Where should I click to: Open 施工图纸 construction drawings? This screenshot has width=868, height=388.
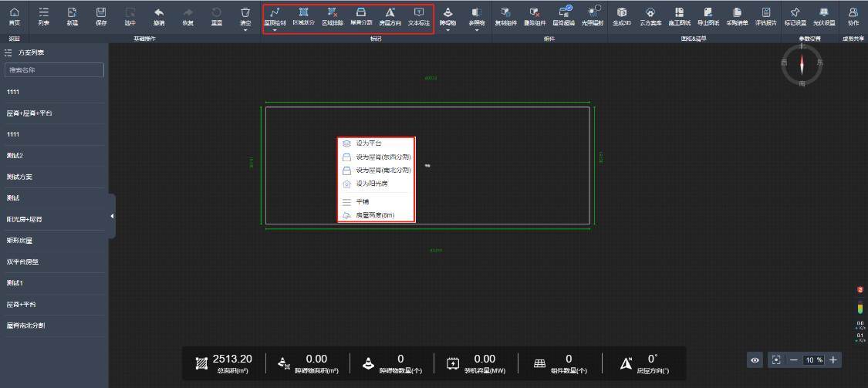tap(679, 17)
